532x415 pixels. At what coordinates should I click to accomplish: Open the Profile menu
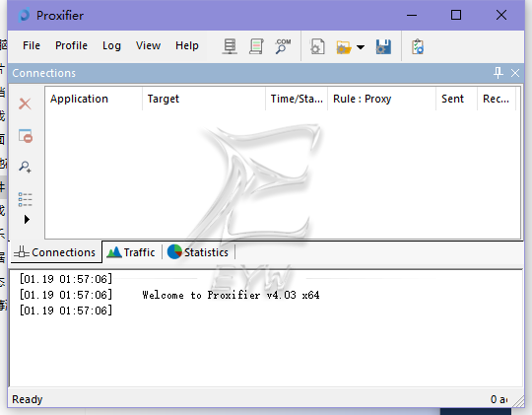coord(71,45)
